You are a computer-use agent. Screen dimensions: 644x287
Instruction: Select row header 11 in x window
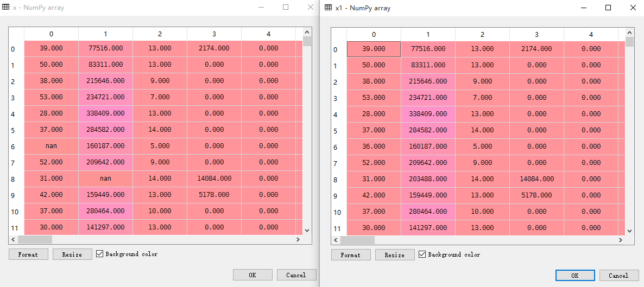click(x=16, y=228)
